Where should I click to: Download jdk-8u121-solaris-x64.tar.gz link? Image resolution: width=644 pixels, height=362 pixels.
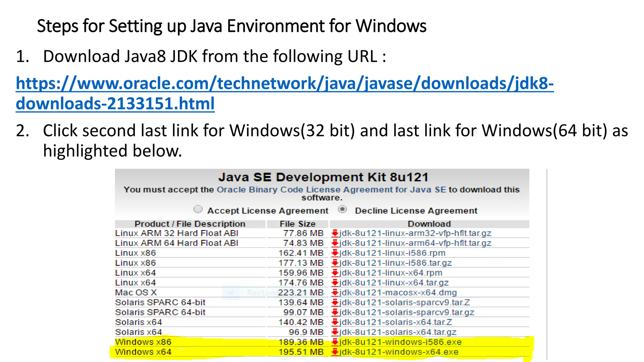pyautogui.click(x=398, y=332)
